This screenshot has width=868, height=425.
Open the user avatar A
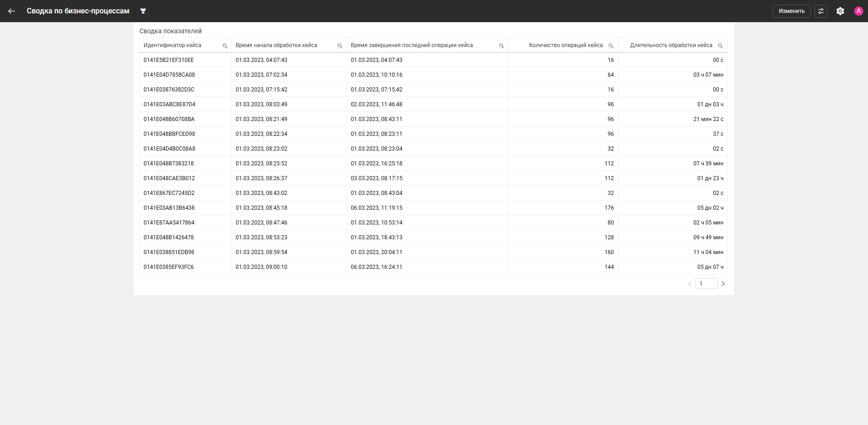859,11
